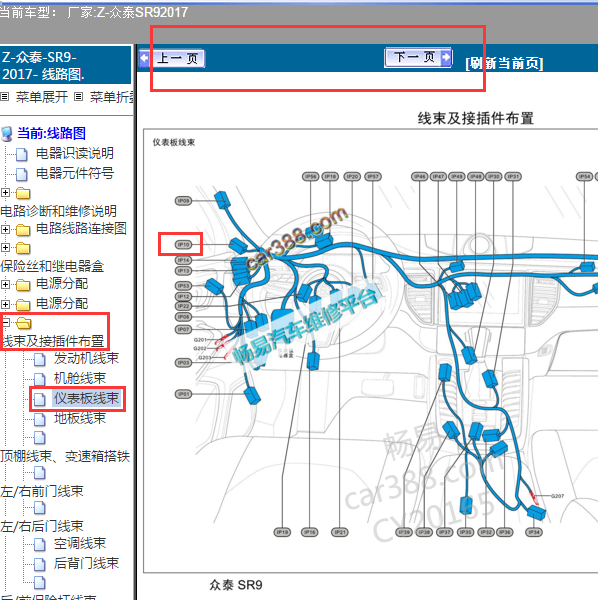Click connector label IP35 at bottom
The height and width of the screenshot is (600, 598).
tap(465, 532)
